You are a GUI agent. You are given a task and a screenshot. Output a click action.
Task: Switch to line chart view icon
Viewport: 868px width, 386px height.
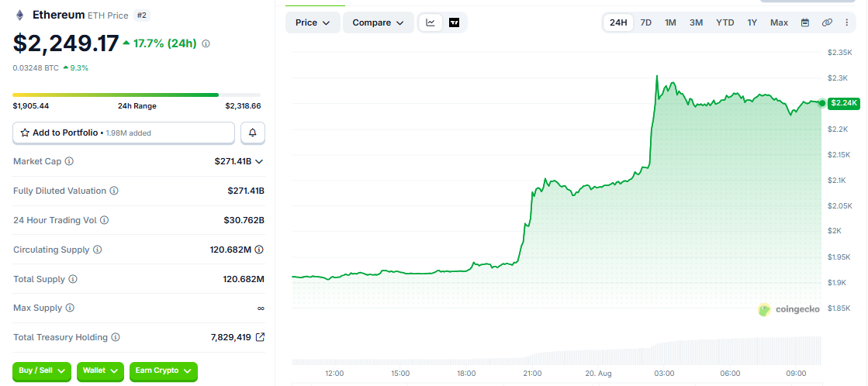point(431,22)
